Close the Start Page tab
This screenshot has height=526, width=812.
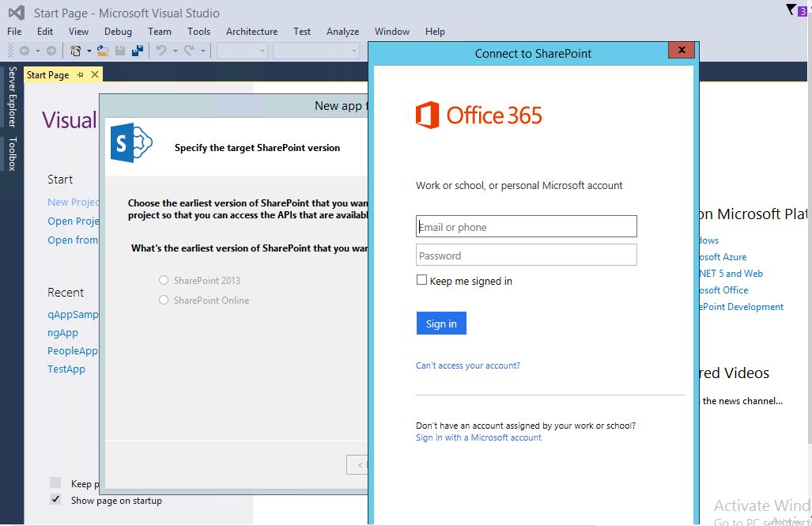click(x=95, y=74)
